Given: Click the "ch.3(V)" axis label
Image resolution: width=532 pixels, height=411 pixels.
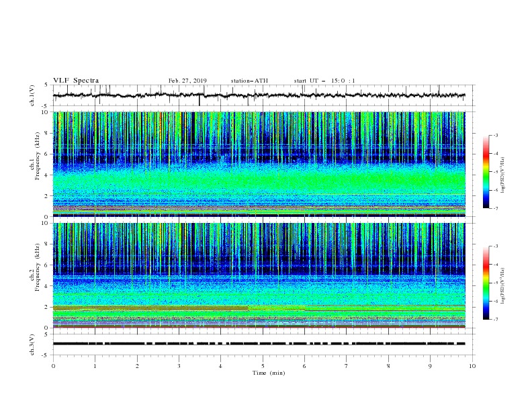Looking at the screenshot, I should tap(32, 345).
